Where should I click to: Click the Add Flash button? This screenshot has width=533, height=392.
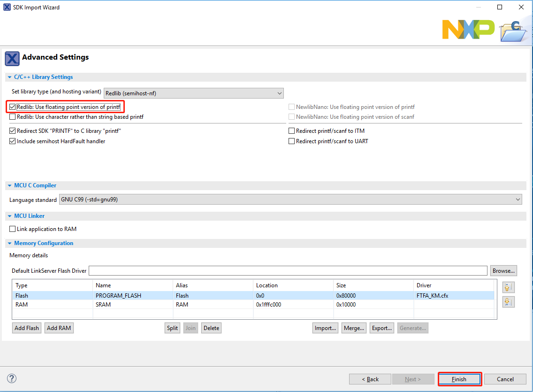tap(27, 328)
